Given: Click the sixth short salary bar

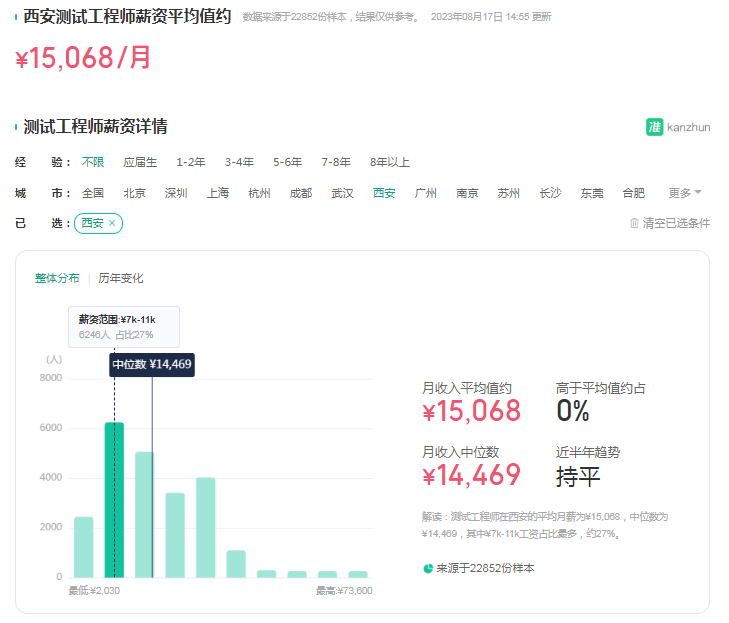Looking at the screenshot, I should click(x=236, y=564).
